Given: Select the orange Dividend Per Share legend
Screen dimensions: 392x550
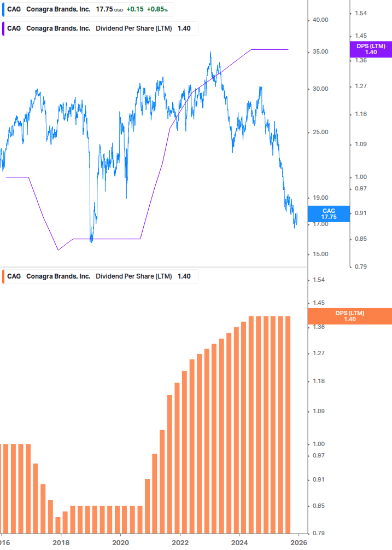Looking at the screenshot, I should 100,276.
